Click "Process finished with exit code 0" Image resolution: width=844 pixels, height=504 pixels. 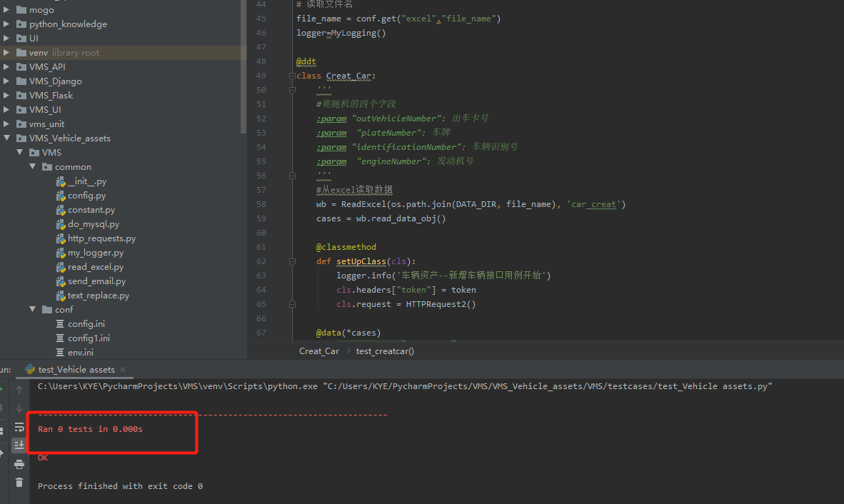pyautogui.click(x=120, y=486)
